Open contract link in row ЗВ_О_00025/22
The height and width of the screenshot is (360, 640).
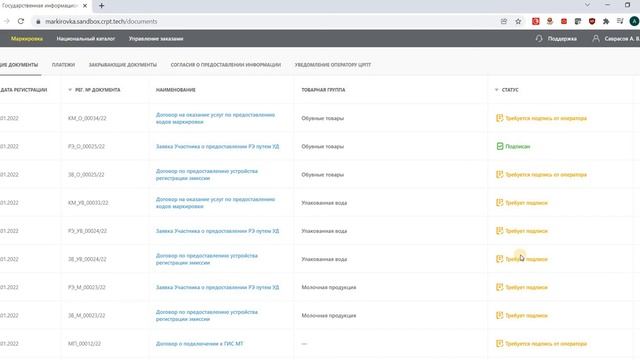coord(207,175)
